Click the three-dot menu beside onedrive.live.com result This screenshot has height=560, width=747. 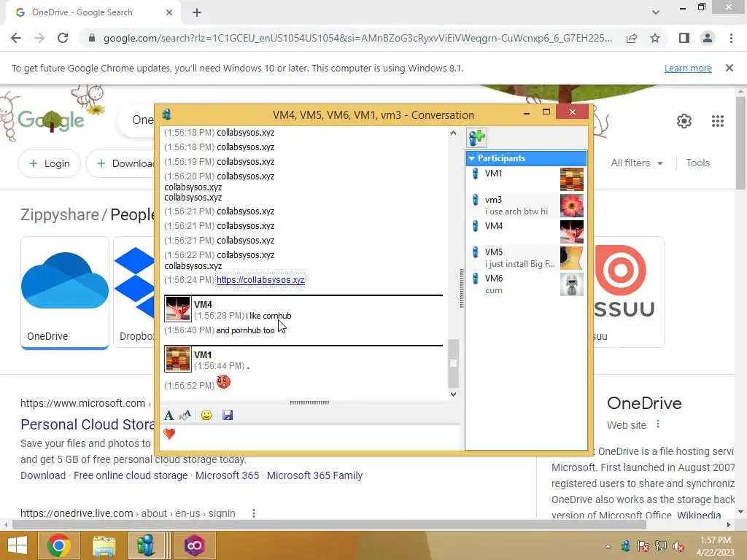click(253, 513)
